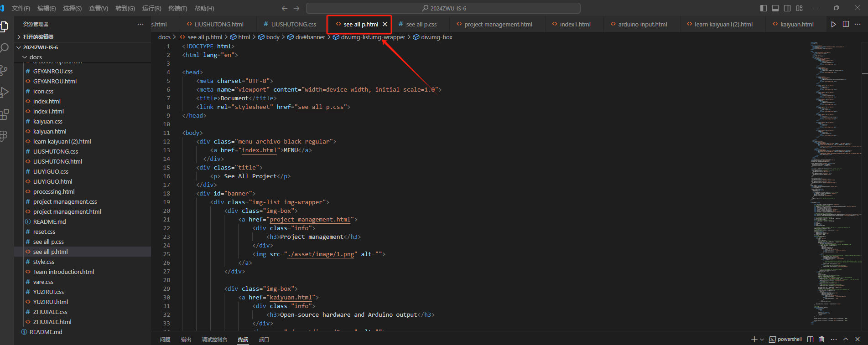Open the Search view in activity bar

coord(4,48)
